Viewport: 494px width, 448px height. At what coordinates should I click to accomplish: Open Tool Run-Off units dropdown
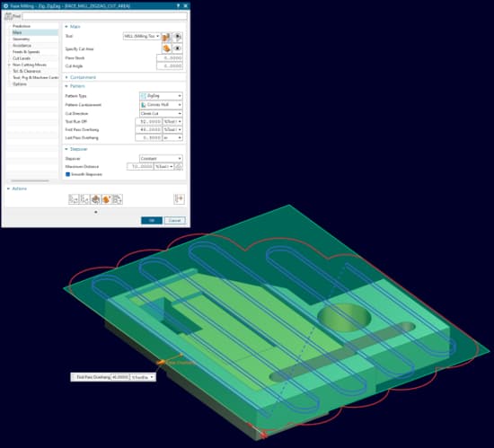172,121
